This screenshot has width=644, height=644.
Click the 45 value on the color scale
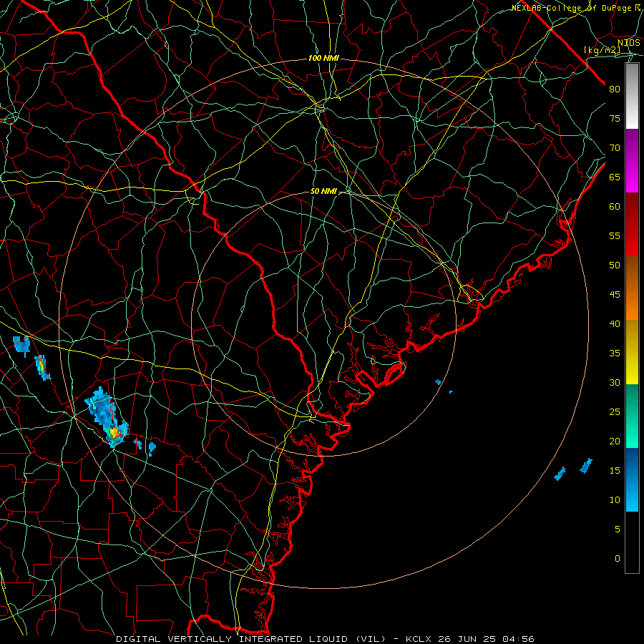coord(615,295)
